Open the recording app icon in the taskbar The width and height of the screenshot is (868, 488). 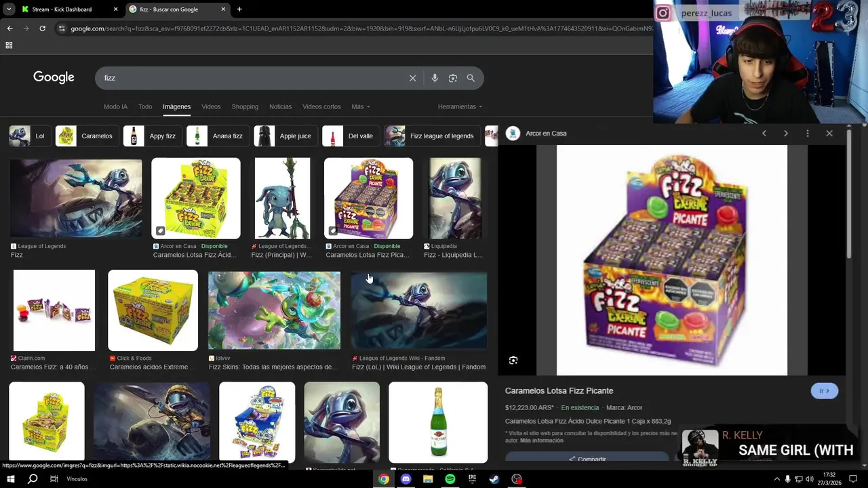click(517, 479)
